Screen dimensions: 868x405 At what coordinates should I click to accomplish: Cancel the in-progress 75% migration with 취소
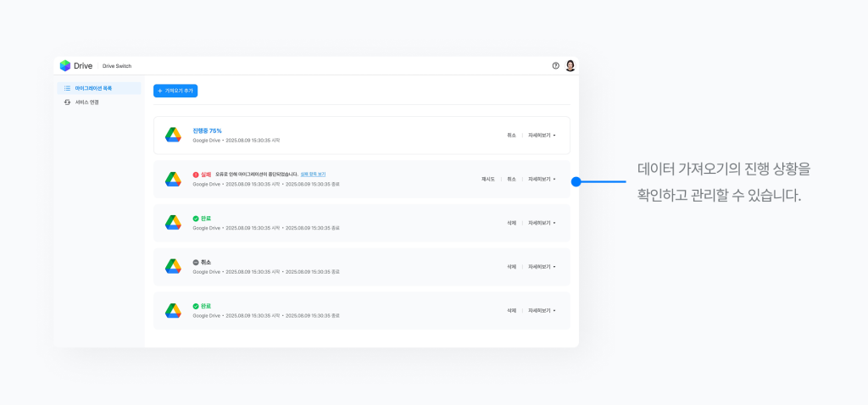click(511, 136)
